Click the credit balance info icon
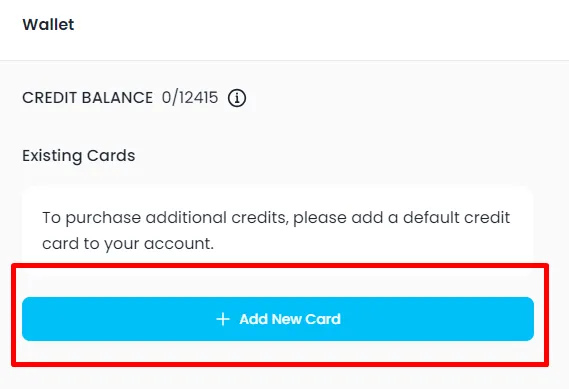Image resolution: width=569 pixels, height=389 pixels. pyautogui.click(x=237, y=98)
